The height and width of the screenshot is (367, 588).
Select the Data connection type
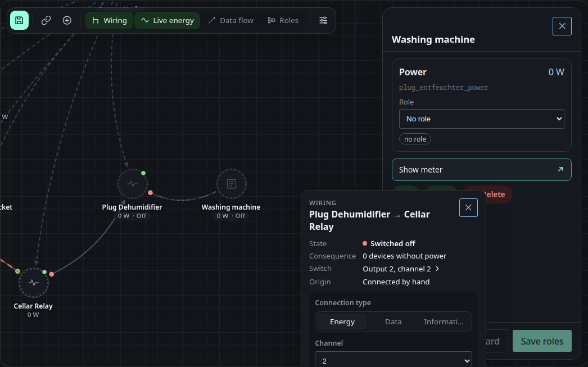click(x=393, y=321)
